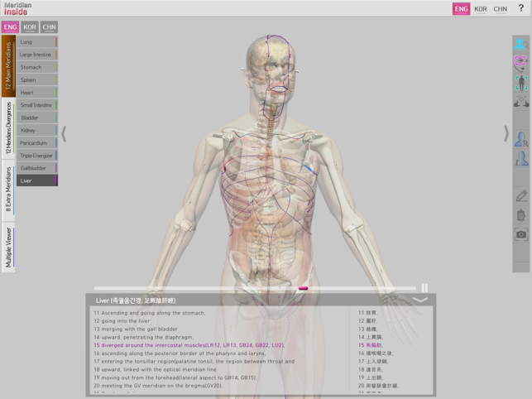Open the Multiple Viewer tab
The width and height of the screenshot is (532, 399).
pyautogui.click(x=8, y=248)
